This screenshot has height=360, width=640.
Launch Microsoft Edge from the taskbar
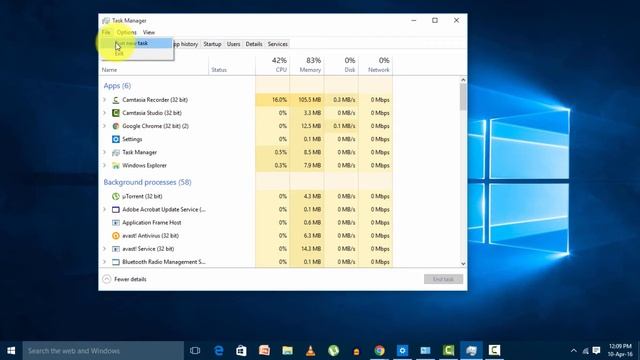(x=219, y=351)
